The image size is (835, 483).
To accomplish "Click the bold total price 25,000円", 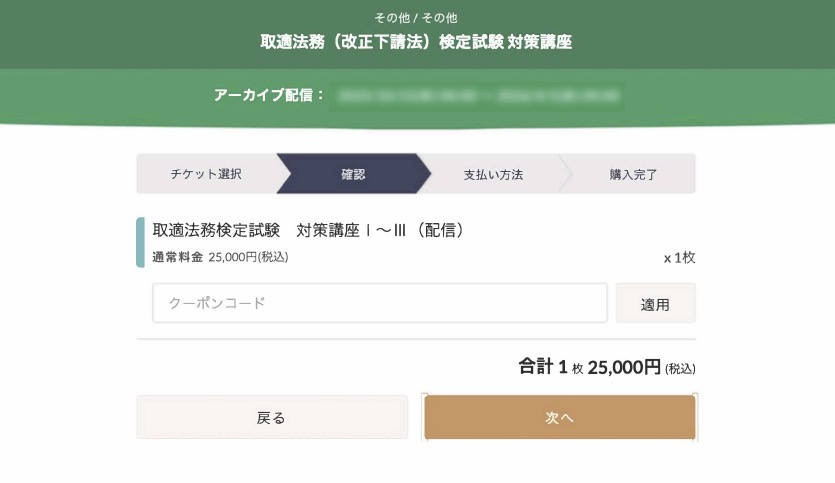I will click(624, 367).
